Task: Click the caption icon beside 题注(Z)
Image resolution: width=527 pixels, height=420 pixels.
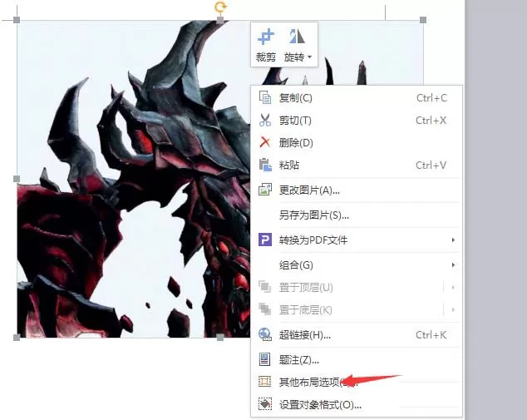Action: point(265,359)
